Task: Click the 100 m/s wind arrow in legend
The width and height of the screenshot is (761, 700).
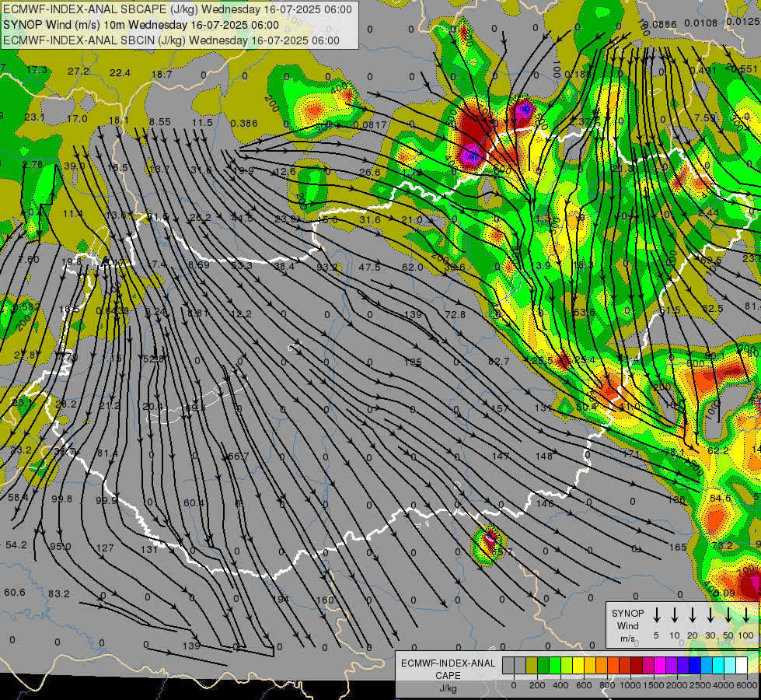Action: tap(746, 615)
